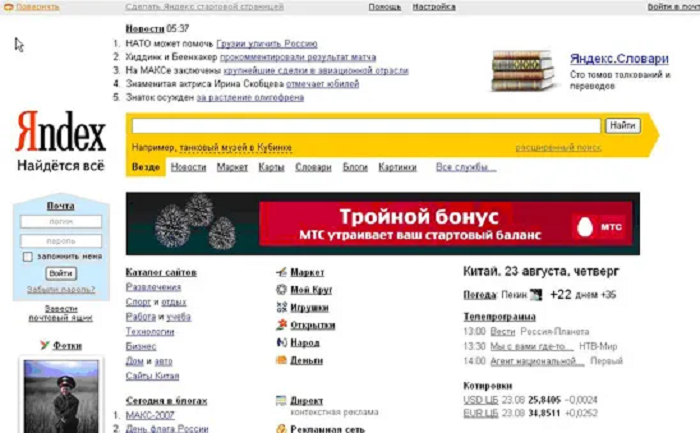
Task: Open news link прокомментировали результат матча
Action: coord(298,57)
